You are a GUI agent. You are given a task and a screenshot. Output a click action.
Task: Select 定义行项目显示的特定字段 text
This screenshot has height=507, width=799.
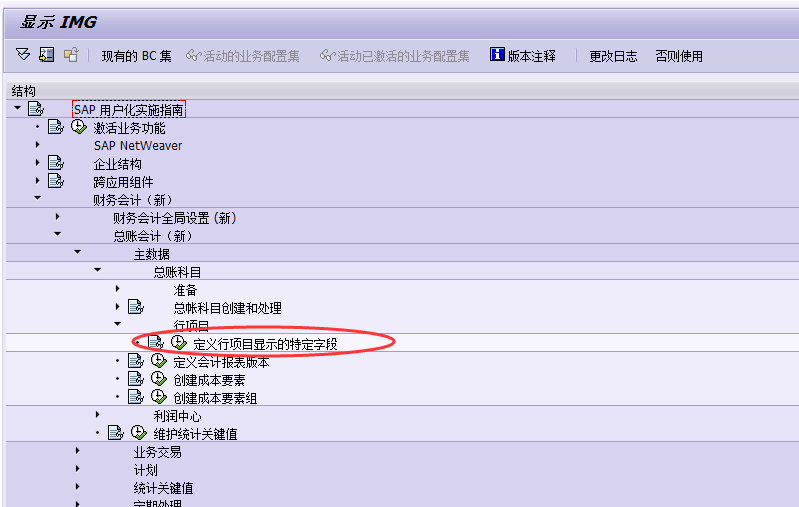265,344
